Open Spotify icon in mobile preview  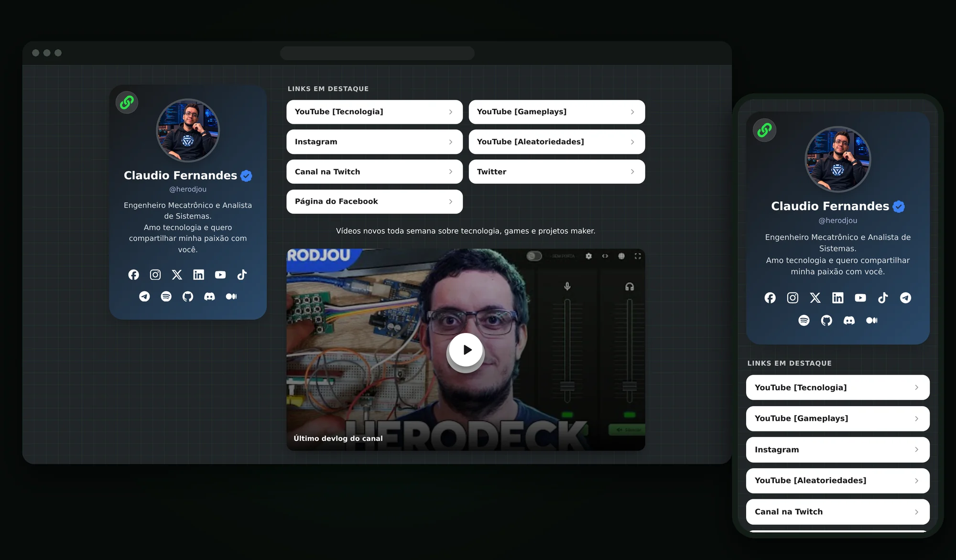tap(804, 321)
